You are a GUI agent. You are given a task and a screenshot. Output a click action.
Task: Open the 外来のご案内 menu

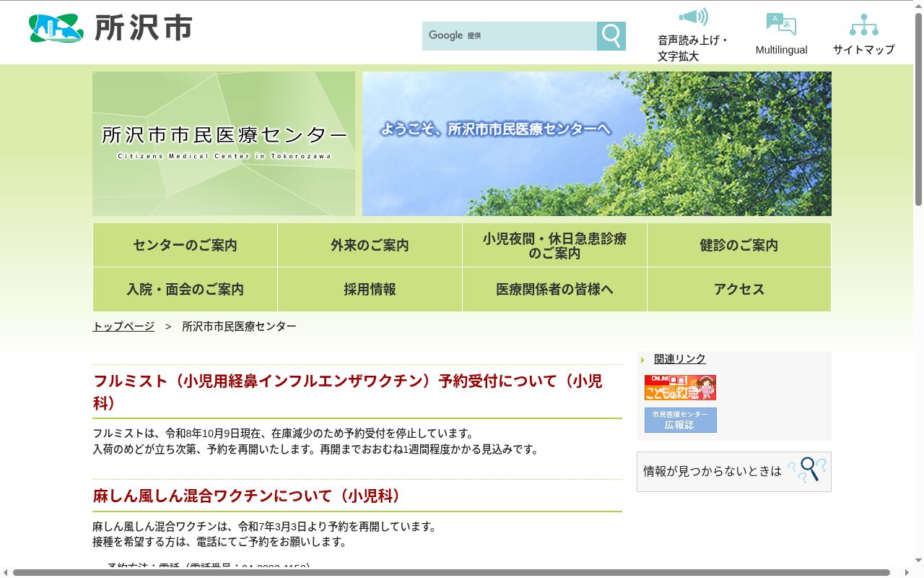(x=370, y=245)
